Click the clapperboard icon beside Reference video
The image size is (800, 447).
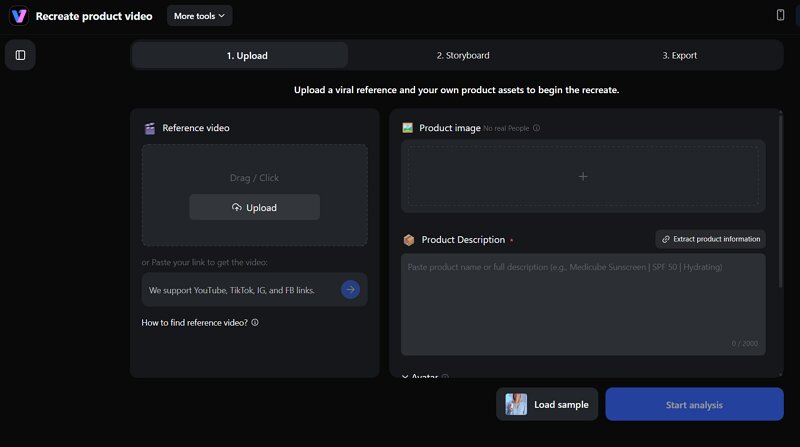click(150, 128)
